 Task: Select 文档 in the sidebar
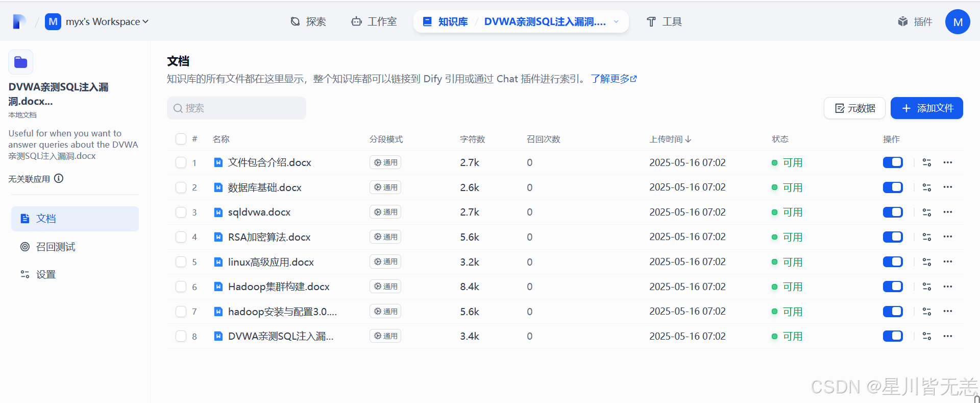pyautogui.click(x=75, y=219)
